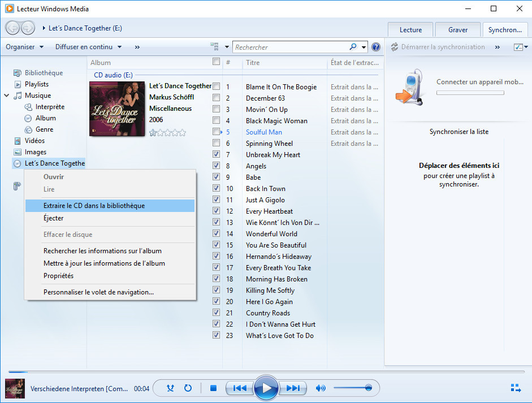
Task: Select Personnaliser le volet de navigation
Action: click(110, 292)
